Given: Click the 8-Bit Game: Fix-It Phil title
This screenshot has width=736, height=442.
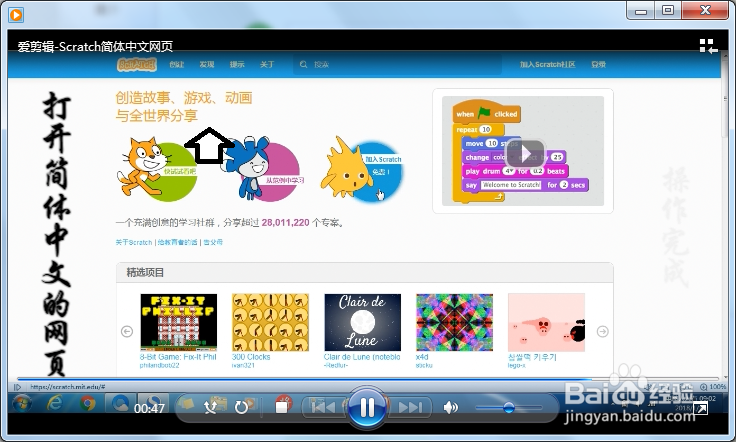Looking at the screenshot, I should tap(178, 357).
